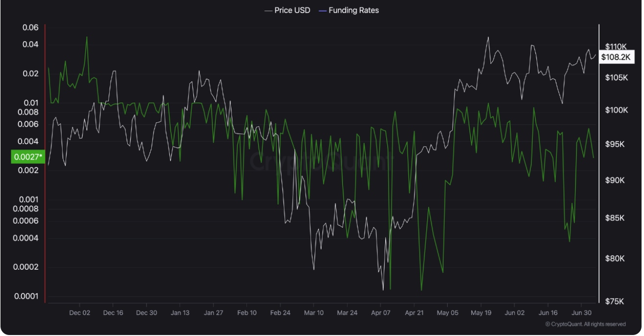
Task: Select the Jan 13 date label
Action: click(x=180, y=312)
